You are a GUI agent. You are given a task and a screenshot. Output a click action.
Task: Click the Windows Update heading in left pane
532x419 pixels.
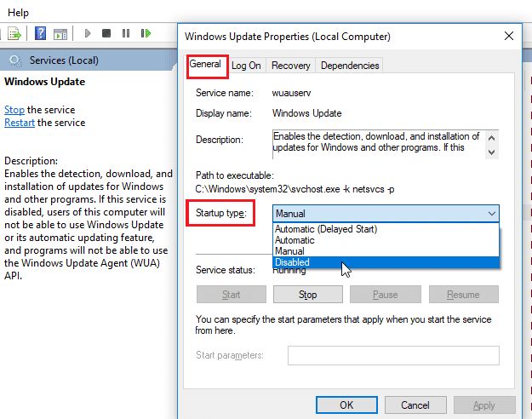click(x=45, y=82)
